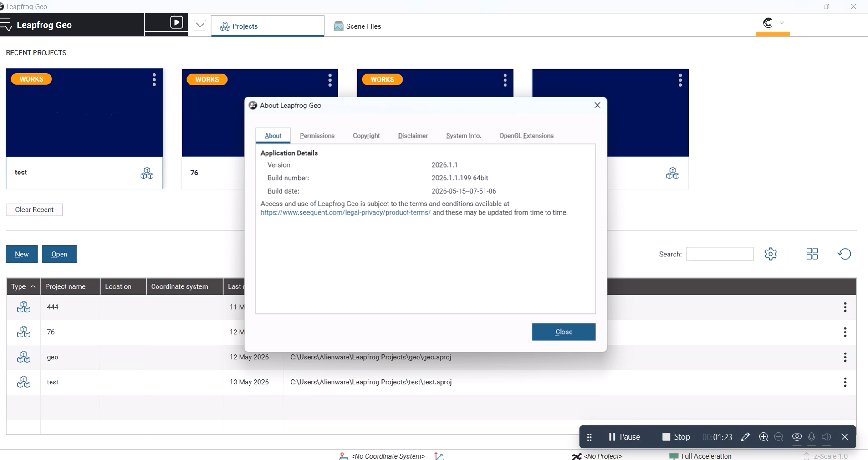Click the Close button in About dialog
The image size is (868, 460).
tap(564, 332)
